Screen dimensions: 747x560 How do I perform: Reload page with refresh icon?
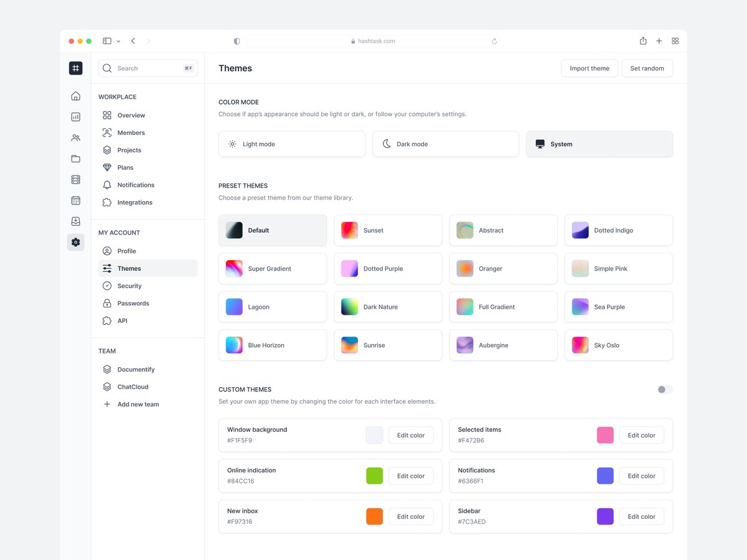click(494, 41)
